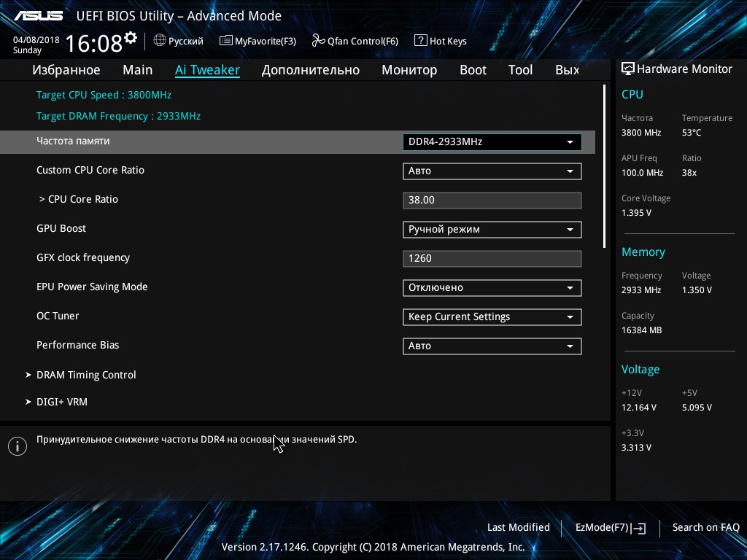The image size is (747, 560).
Task: Click the Hardware Monitor Memory heading
Action: 643,252
